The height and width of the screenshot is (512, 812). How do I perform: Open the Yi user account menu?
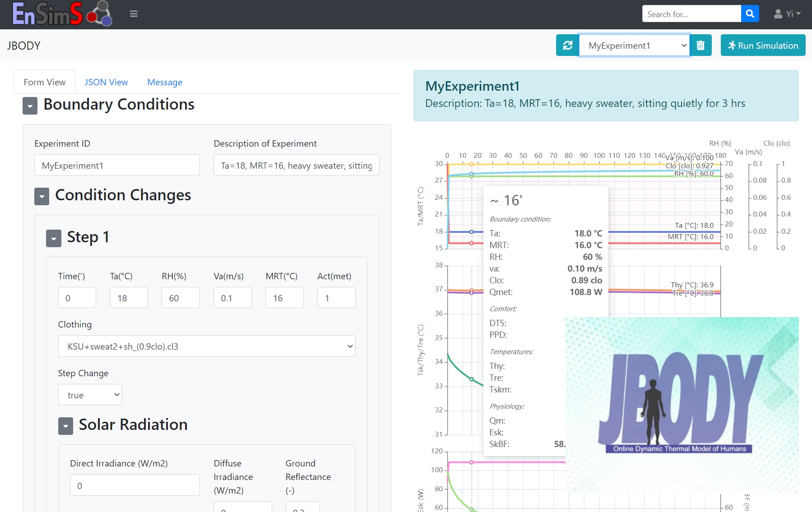pyautogui.click(x=787, y=14)
